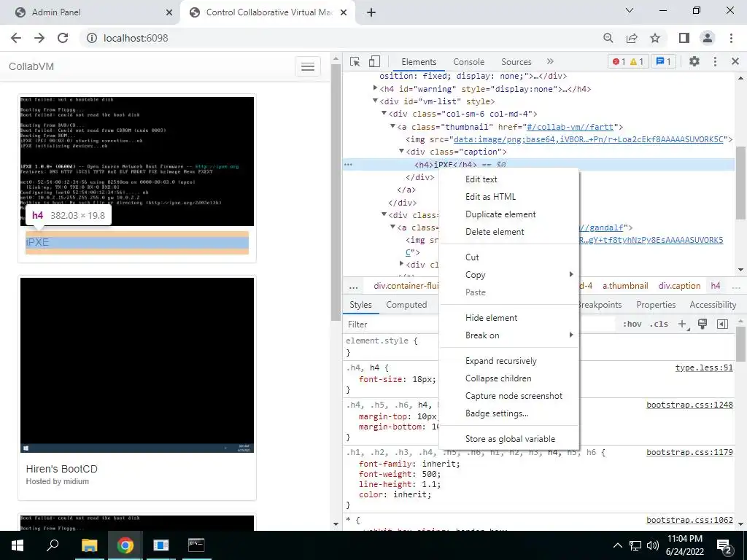
Task: Select Delete element
Action: click(508, 232)
